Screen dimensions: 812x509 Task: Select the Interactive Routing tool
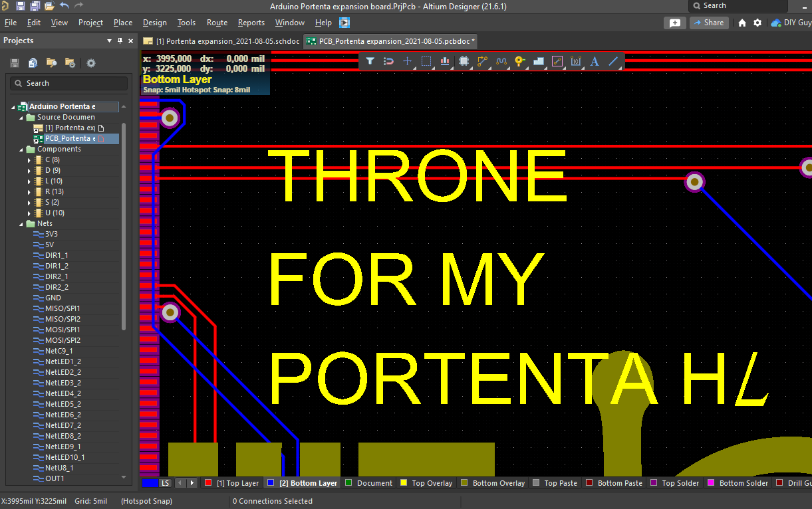pyautogui.click(x=483, y=61)
